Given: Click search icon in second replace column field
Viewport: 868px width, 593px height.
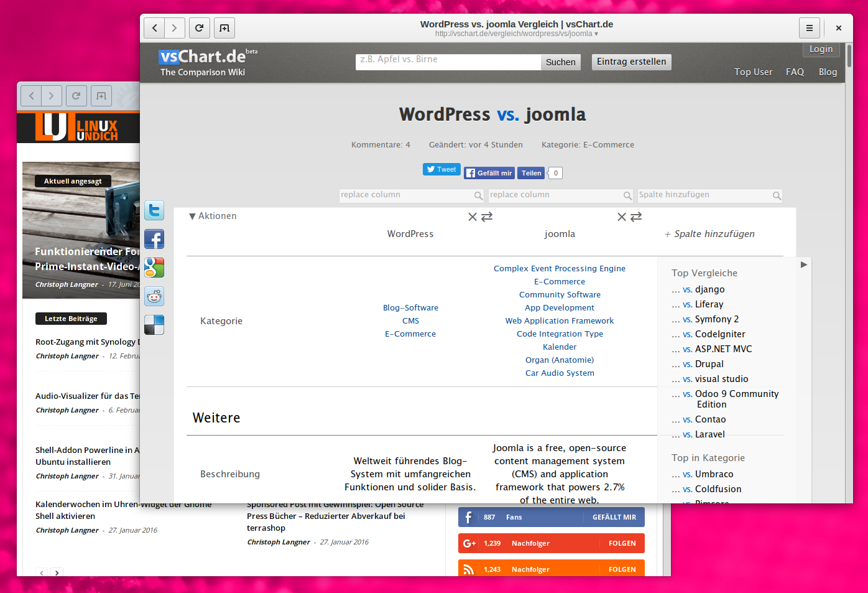Looking at the screenshot, I should pyautogui.click(x=627, y=196).
